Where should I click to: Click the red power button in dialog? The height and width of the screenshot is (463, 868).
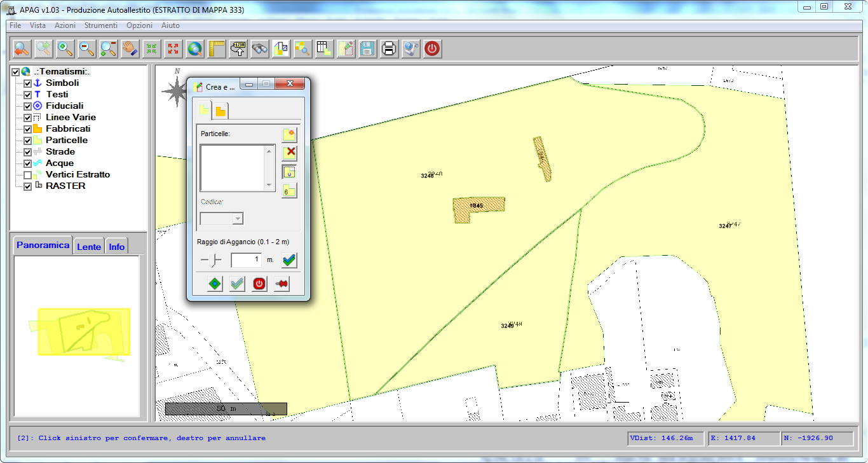tap(259, 284)
